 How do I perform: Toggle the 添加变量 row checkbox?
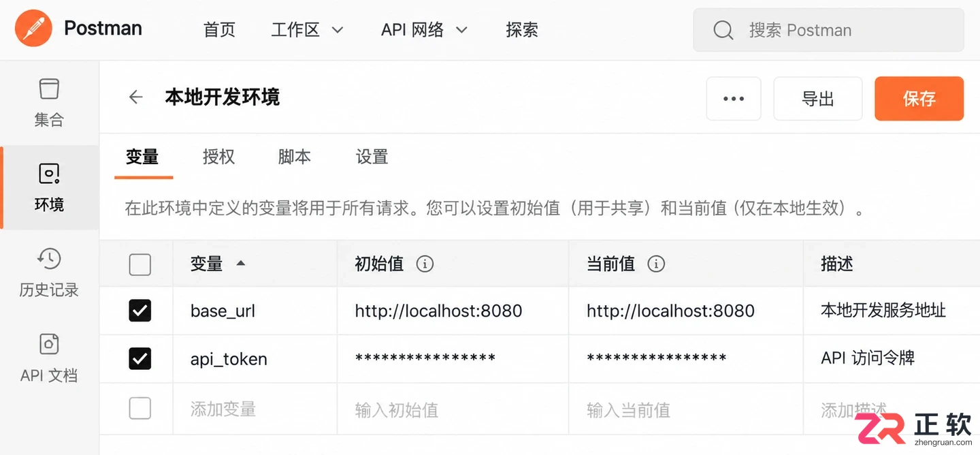point(140,409)
